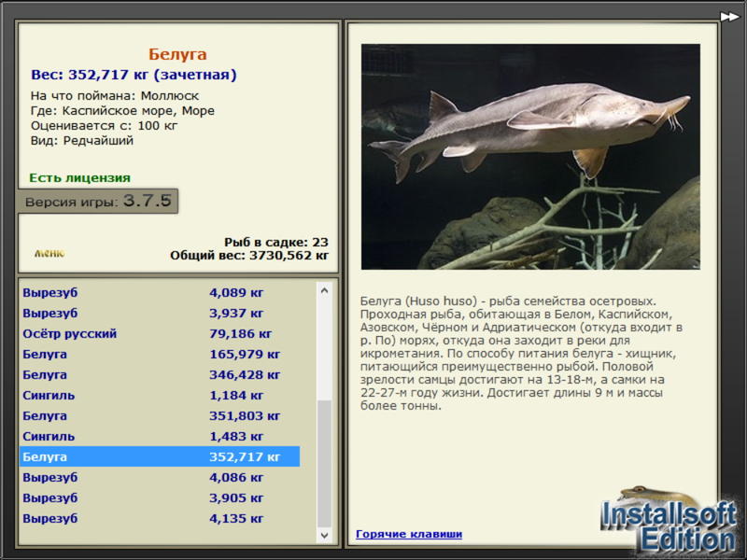This screenshot has width=747, height=560.
Task: Click the scroll up arrow of fish list
Action: point(324,291)
